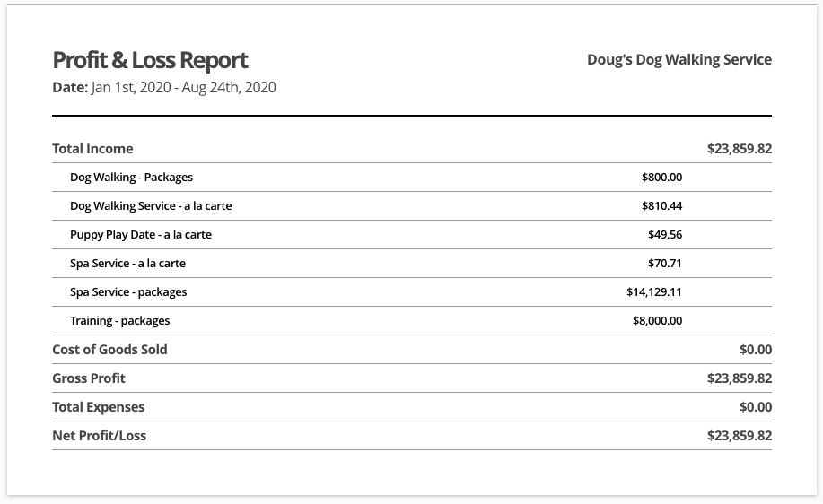Image resolution: width=823 pixels, height=504 pixels.
Task: Click the Gross Profit row label
Action: click(89, 378)
